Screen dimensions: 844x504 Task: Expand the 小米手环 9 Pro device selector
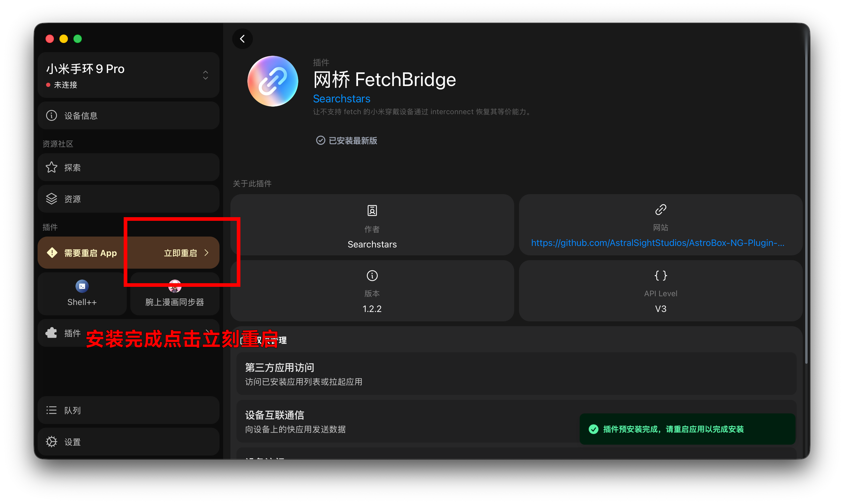coord(129,75)
